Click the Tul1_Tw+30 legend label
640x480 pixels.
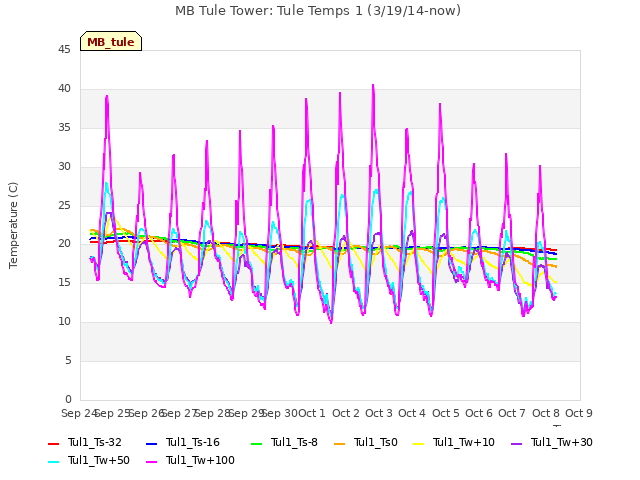tap(562, 442)
